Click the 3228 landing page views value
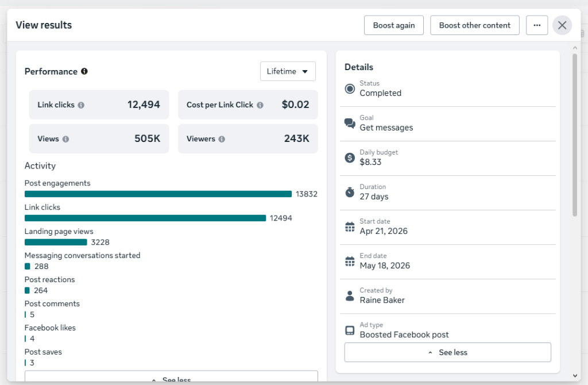Image resolution: width=588 pixels, height=385 pixels. click(x=100, y=242)
